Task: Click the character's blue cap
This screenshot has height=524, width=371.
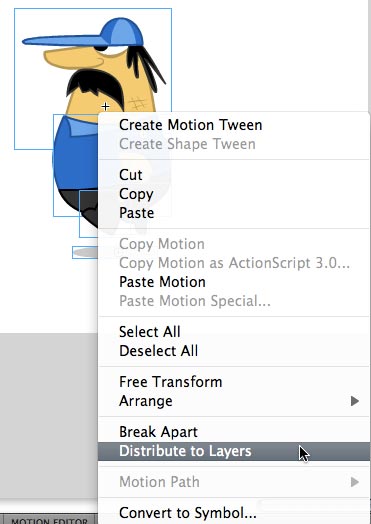Action: click(122, 32)
